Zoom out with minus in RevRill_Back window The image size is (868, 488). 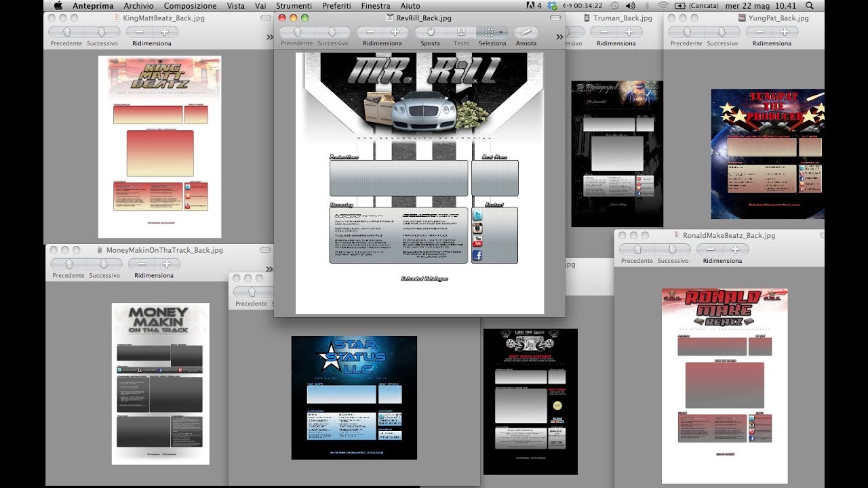pos(370,32)
